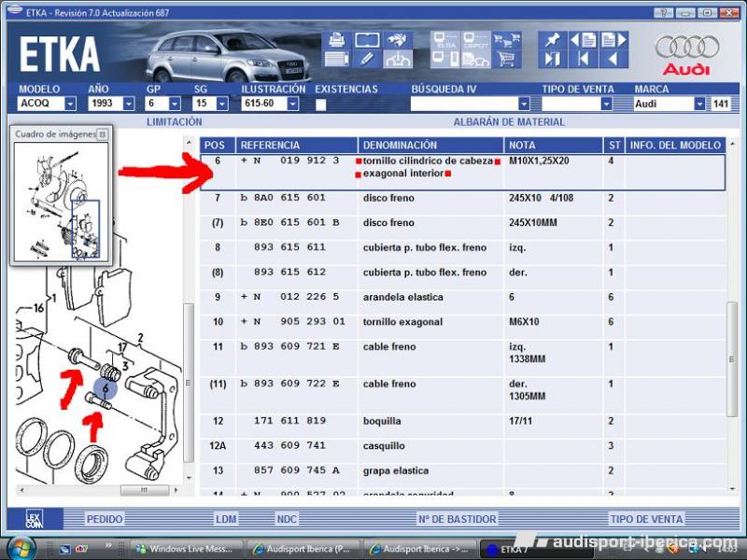Click the monitor and tower icon under ELSA

445,60
